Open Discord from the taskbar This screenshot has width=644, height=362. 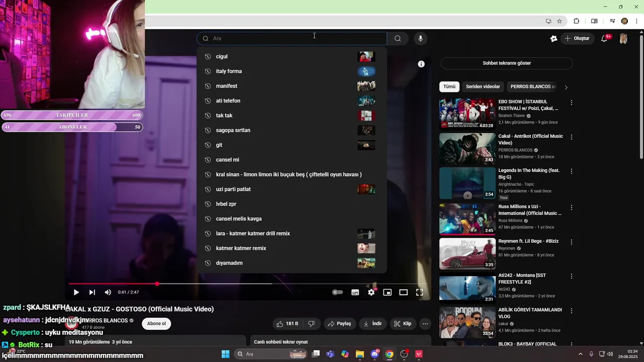pos(375,354)
